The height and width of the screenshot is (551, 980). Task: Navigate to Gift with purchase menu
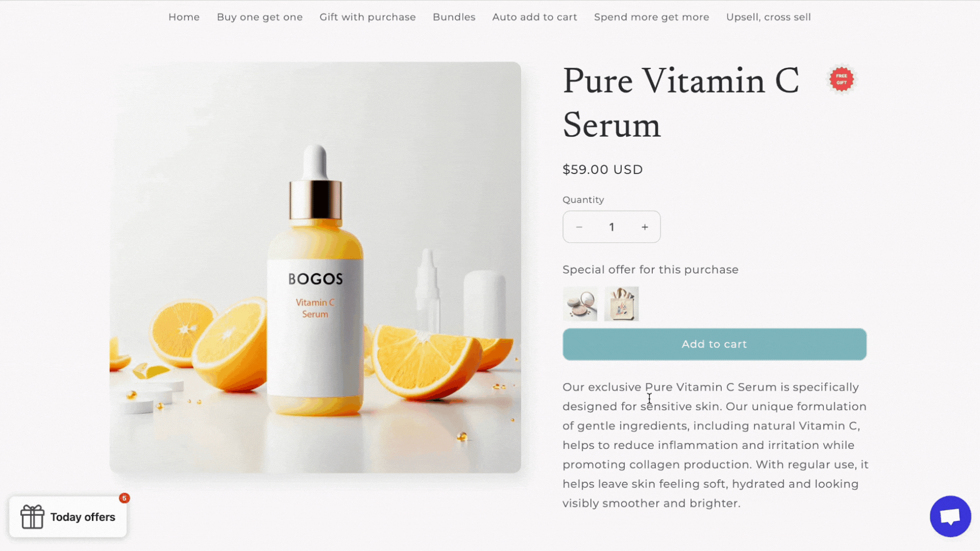pyautogui.click(x=367, y=17)
